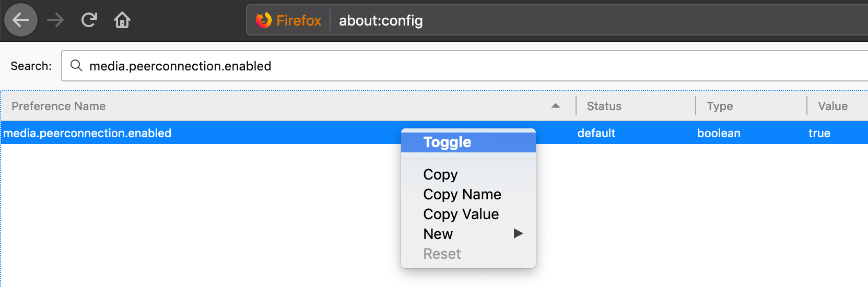The width and height of the screenshot is (868, 287).
Task: Reload the current page
Action: (x=89, y=20)
